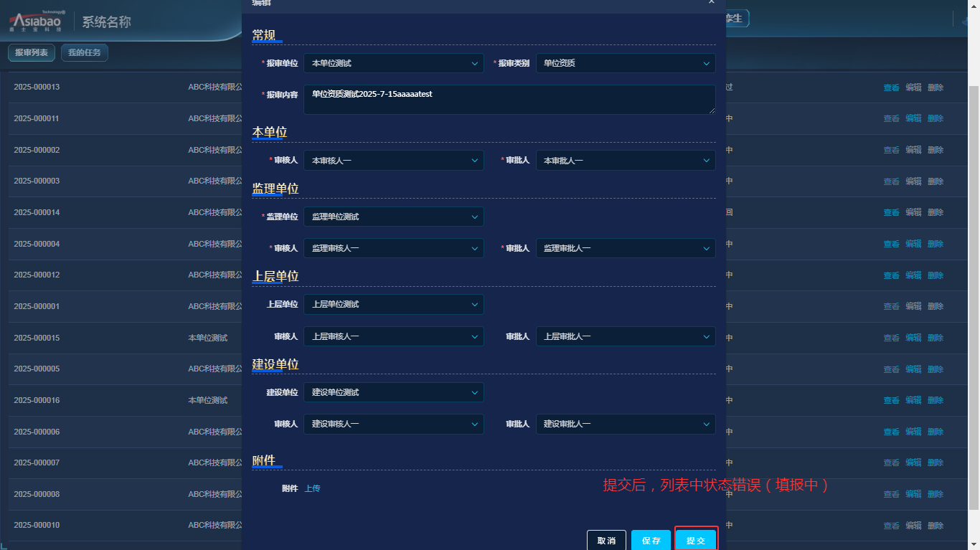Expand 监理审批人一 dropdown
980x550 pixels.
tap(626, 248)
